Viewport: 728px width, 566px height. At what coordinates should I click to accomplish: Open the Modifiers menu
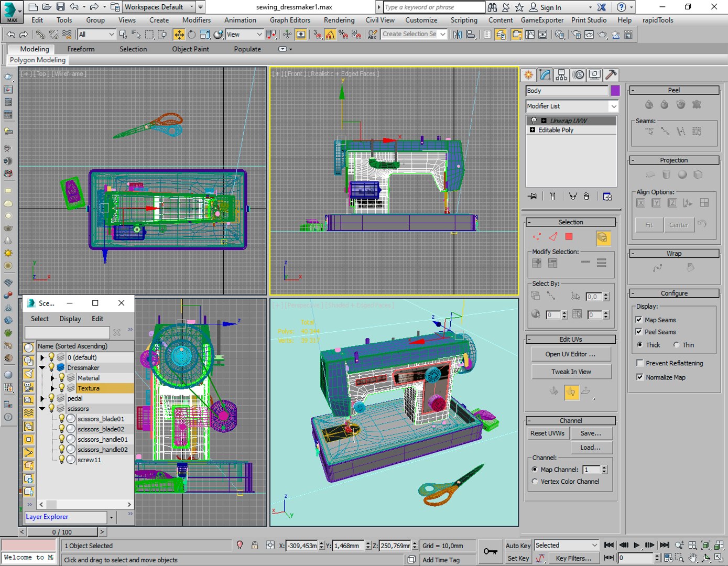tap(197, 20)
